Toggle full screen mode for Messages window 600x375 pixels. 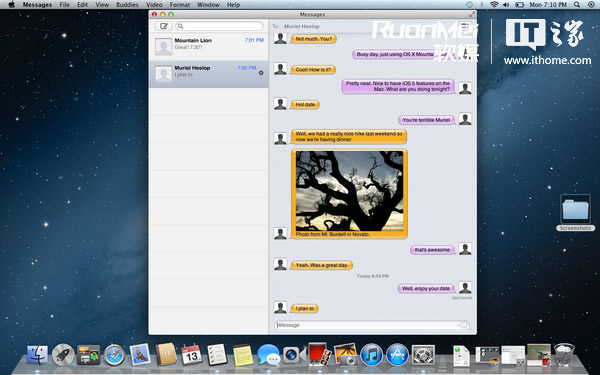click(472, 14)
